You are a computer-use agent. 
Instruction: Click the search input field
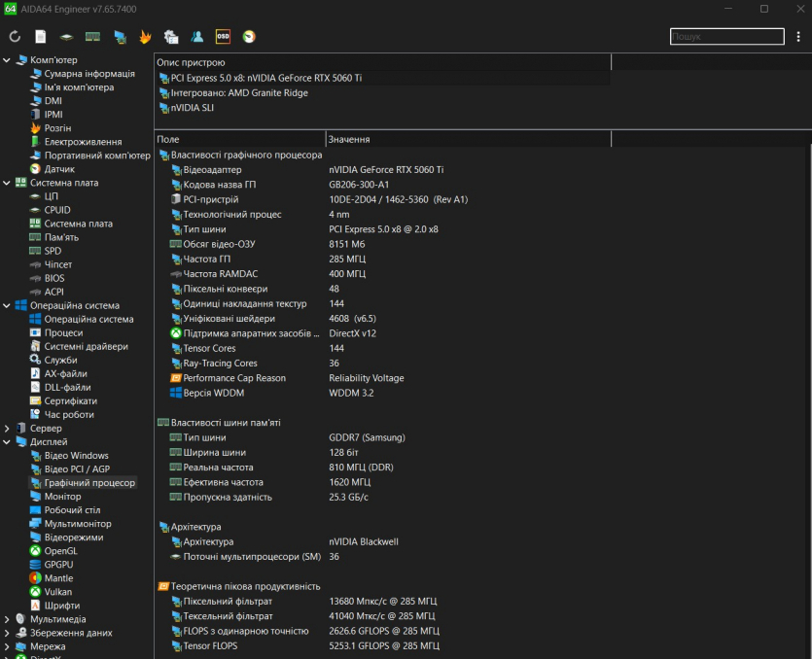pos(725,37)
